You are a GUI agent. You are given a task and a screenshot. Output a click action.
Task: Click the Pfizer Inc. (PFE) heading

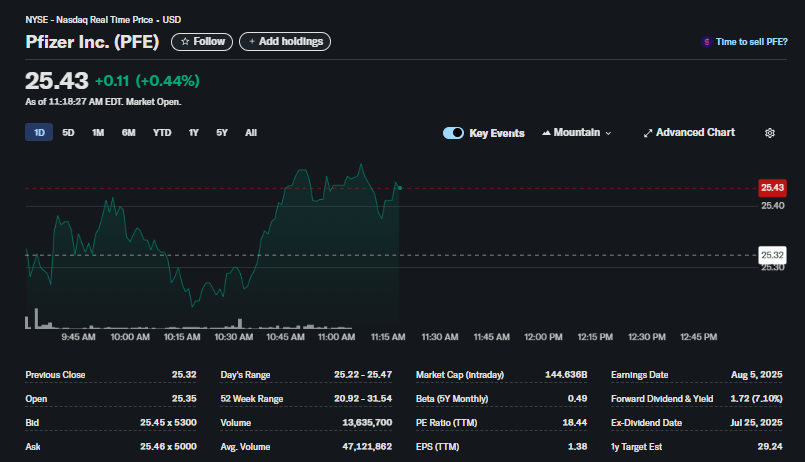(x=92, y=42)
